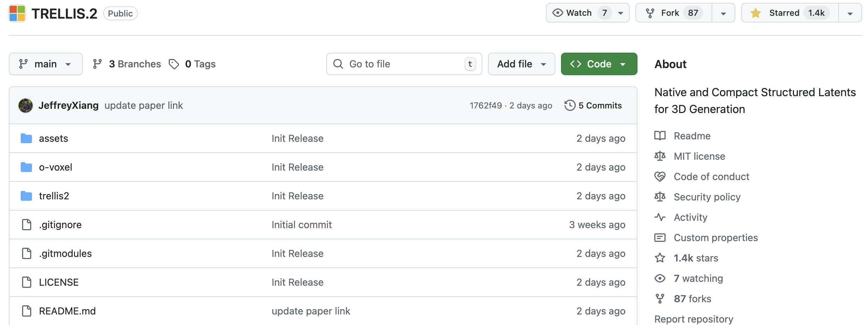Click the branches icon beside 3 Branches
This screenshot has width=868, height=325.
click(97, 64)
